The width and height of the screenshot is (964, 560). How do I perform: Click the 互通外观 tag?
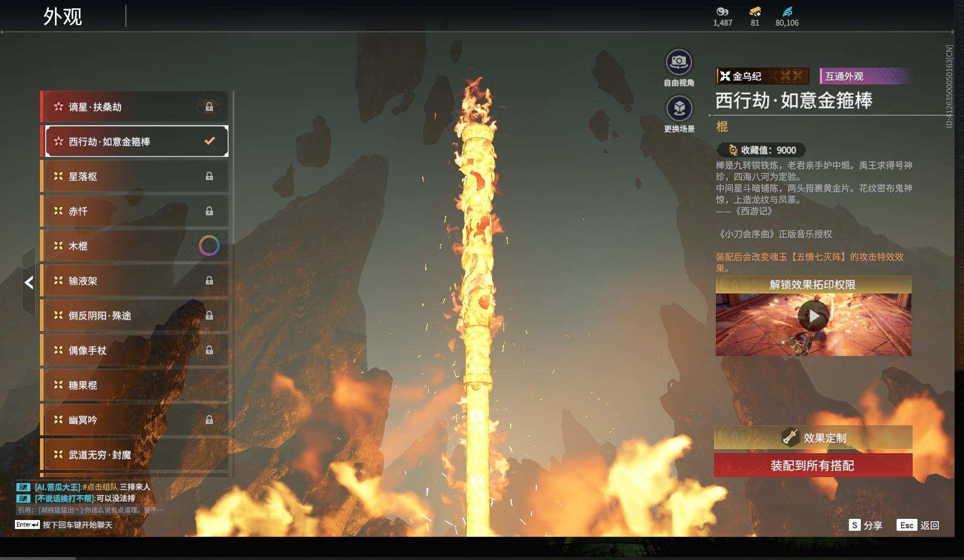[865, 76]
